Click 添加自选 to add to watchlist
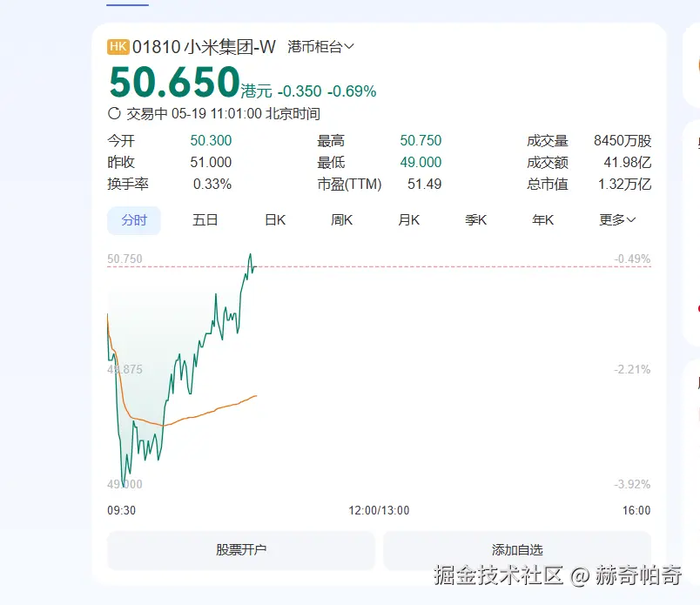Viewport: 700px width, 605px height. (516, 550)
